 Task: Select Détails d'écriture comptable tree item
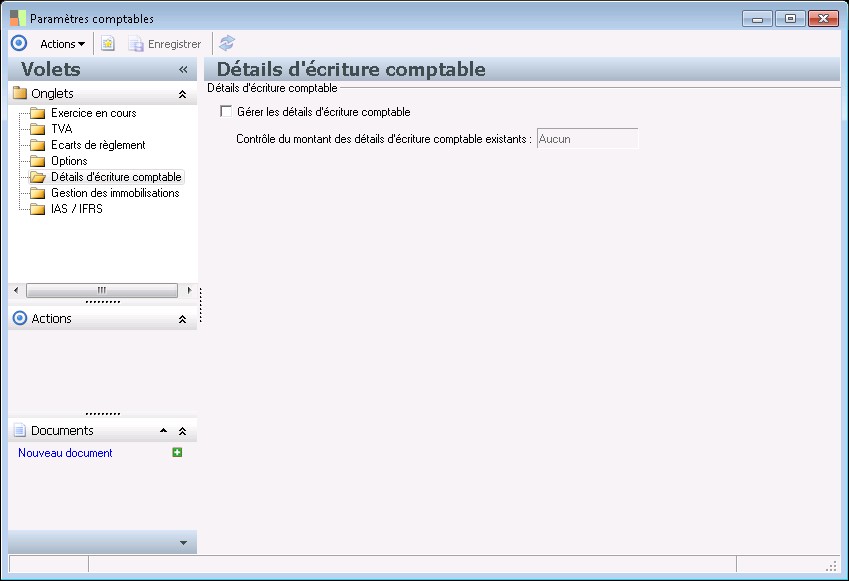(x=116, y=177)
